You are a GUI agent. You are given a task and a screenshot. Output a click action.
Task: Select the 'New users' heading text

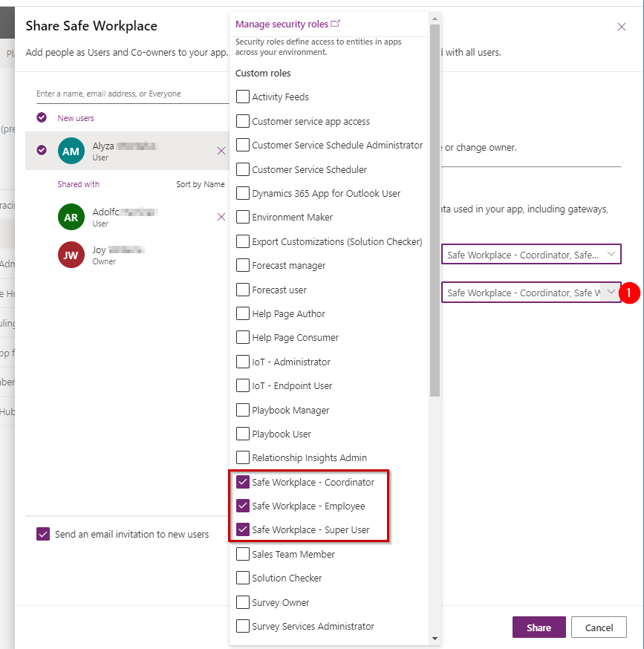(76, 118)
